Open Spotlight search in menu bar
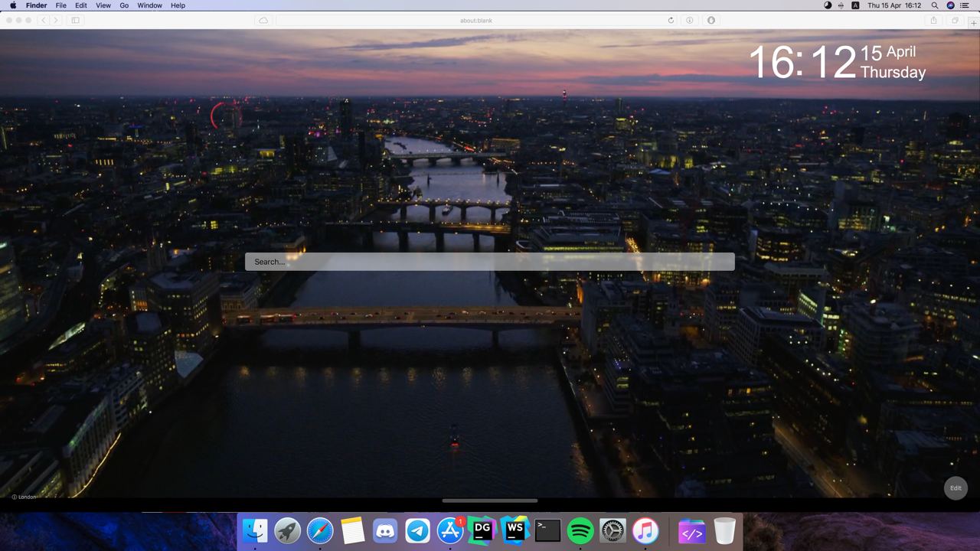The height and width of the screenshot is (551, 980). [935, 5]
